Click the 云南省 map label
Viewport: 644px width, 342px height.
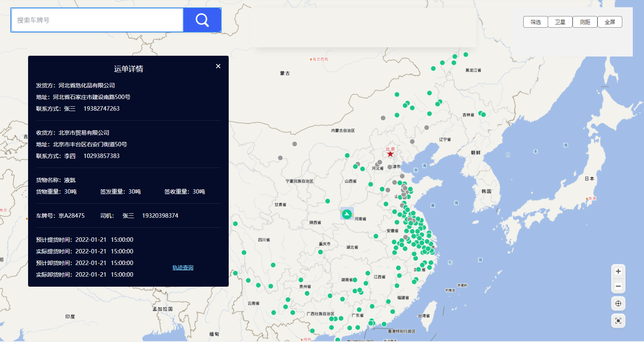pos(253,303)
